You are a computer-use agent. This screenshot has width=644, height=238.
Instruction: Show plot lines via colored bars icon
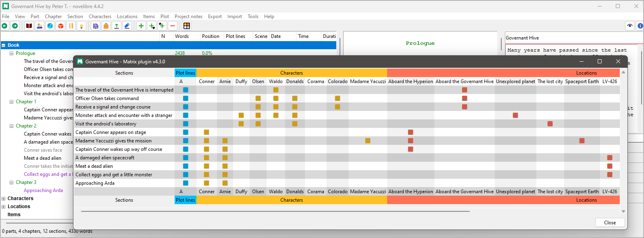point(71,26)
